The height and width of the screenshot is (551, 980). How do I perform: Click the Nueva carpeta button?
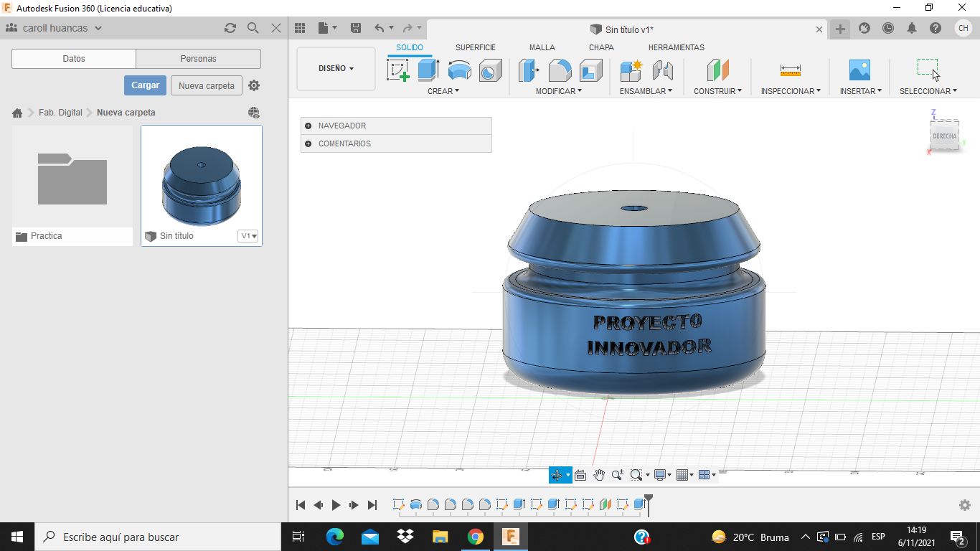coord(207,85)
